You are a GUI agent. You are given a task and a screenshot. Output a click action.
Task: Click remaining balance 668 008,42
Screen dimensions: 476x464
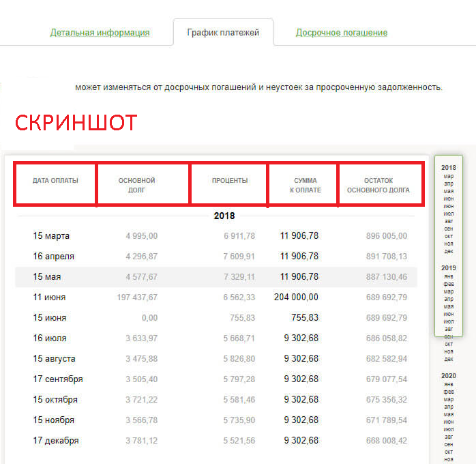[x=387, y=441]
